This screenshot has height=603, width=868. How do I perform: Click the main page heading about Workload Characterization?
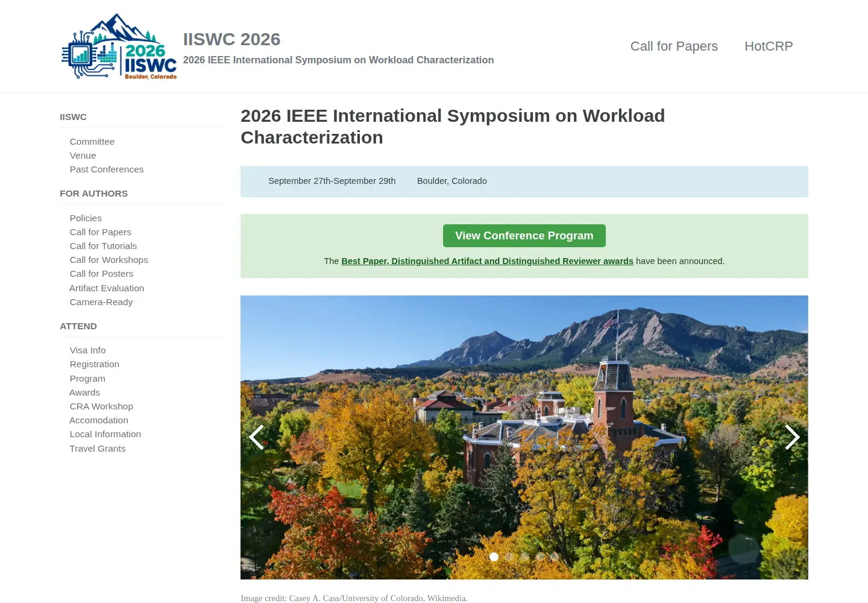click(453, 127)
